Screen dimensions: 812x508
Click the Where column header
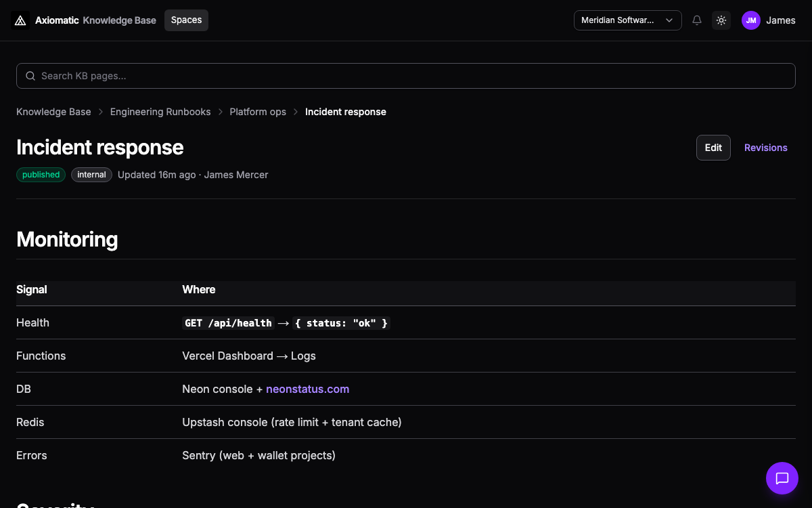click(x=199, y=289)
